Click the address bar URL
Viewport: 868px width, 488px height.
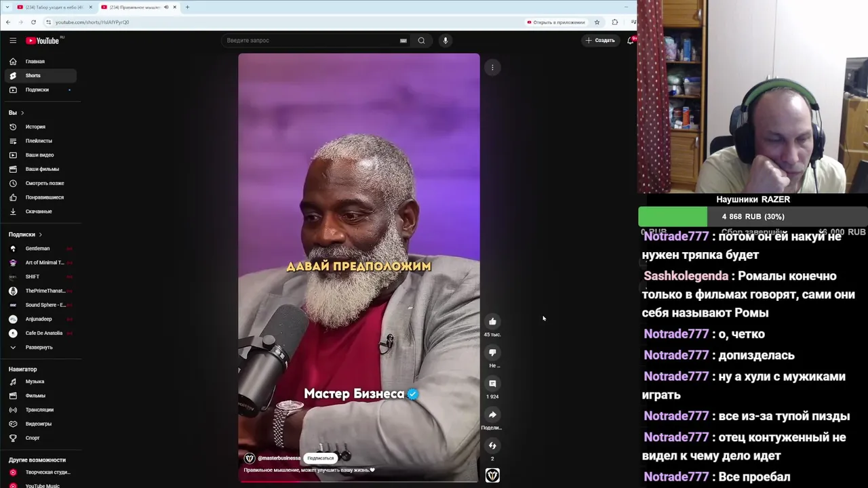pyautogui.click(x=92, y=22)
